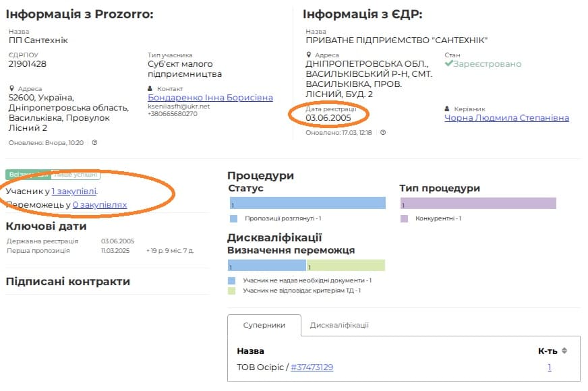588x391 pixels.
Task: Open the '0 закупівлях' winner link
Action: [x=99, y=204]
